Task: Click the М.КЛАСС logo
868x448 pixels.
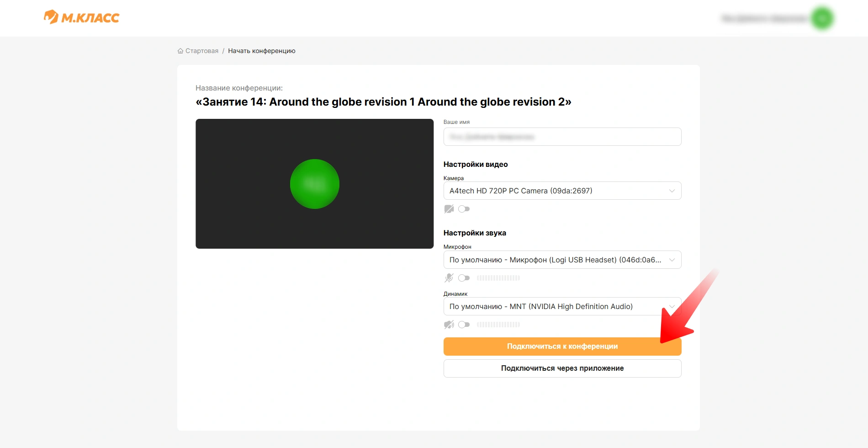Action: click(81, 17)
